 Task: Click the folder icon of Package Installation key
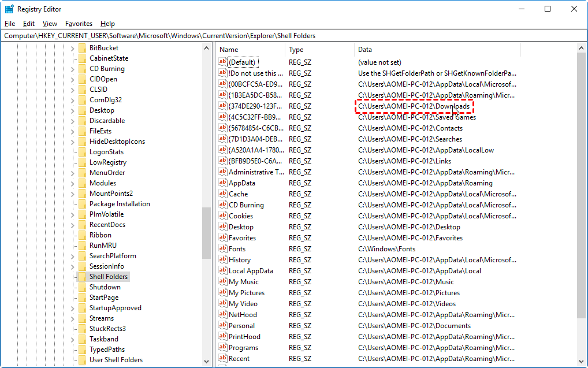pos(82,204)
